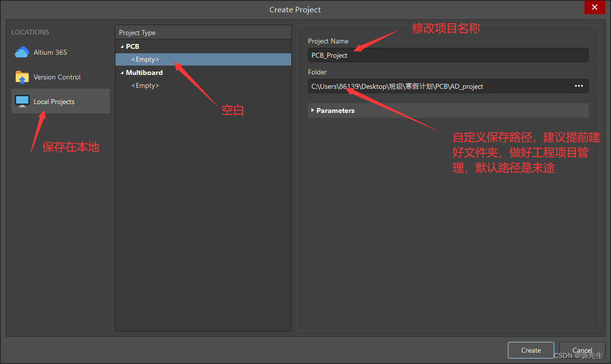The height and width of the screenshot is (364, 611).
Task: Click the PCB category row
Action: click(x=203, y=46)
